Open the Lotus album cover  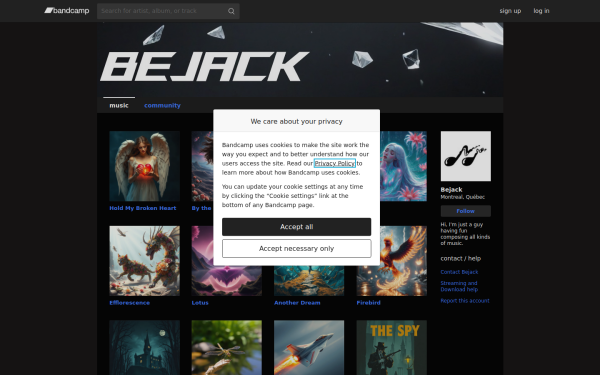(x=227, y=281)
